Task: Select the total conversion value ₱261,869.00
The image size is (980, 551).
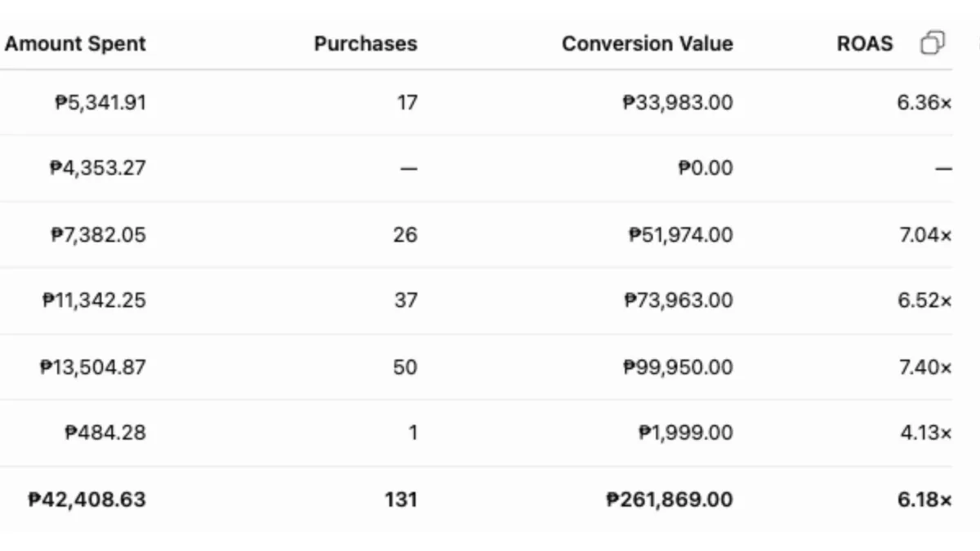Action: (670, 500)
